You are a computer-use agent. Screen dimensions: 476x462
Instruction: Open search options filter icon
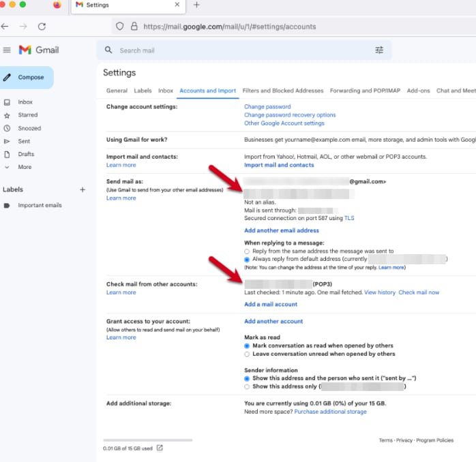coord(379,50)
